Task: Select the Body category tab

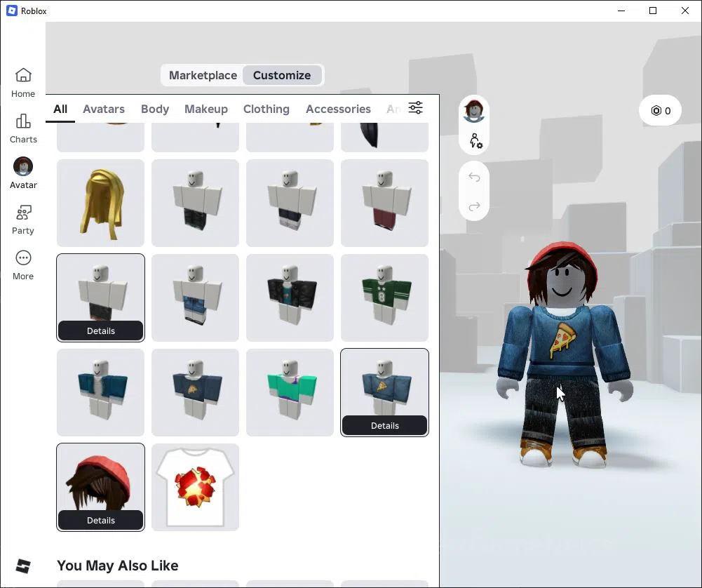Action: pos(155,109)
